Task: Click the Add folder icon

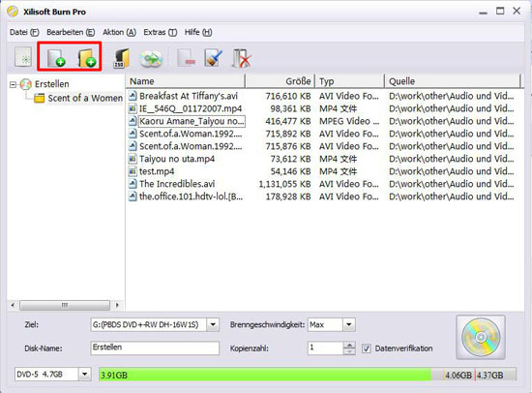Action: [86, 58]
